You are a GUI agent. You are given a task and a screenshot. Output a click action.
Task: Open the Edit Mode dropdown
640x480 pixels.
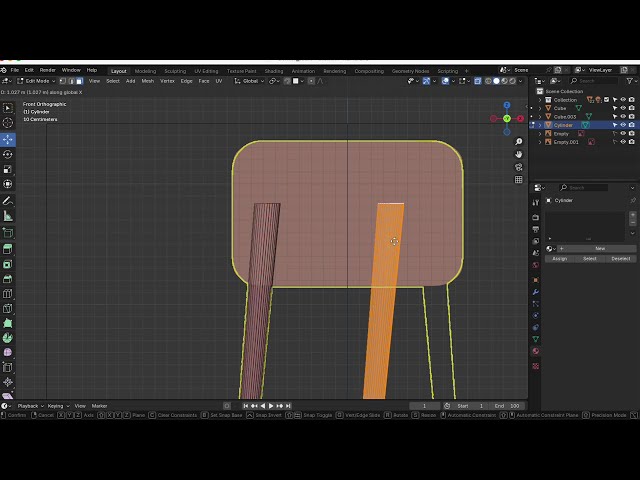pos(37,81)
